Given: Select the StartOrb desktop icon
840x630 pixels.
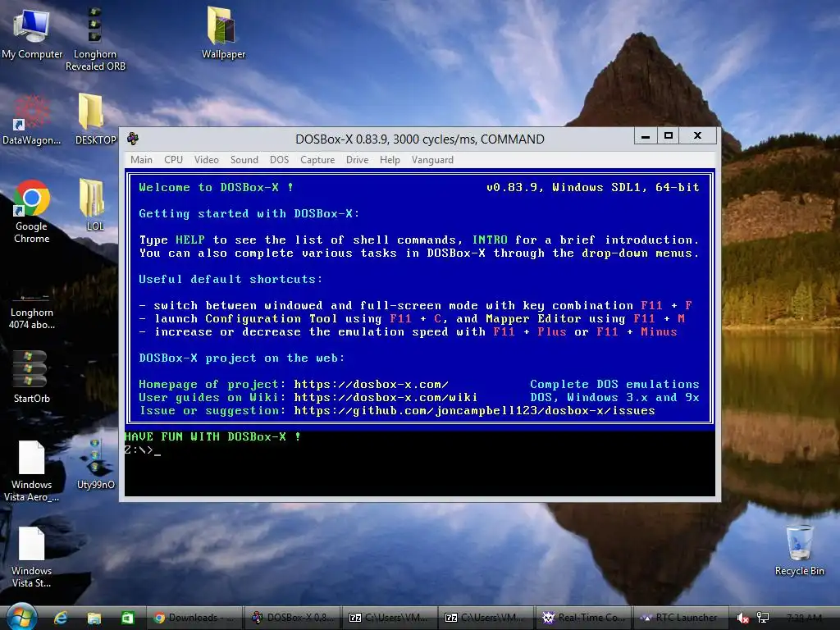Looking at the screenshot, I should [32, 377].
